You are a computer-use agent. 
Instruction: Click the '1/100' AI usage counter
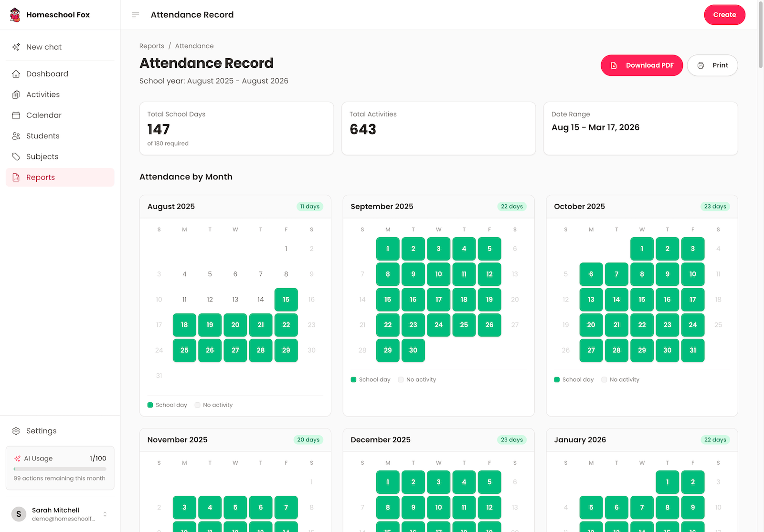pyautogui.click(x=98, y=459)
